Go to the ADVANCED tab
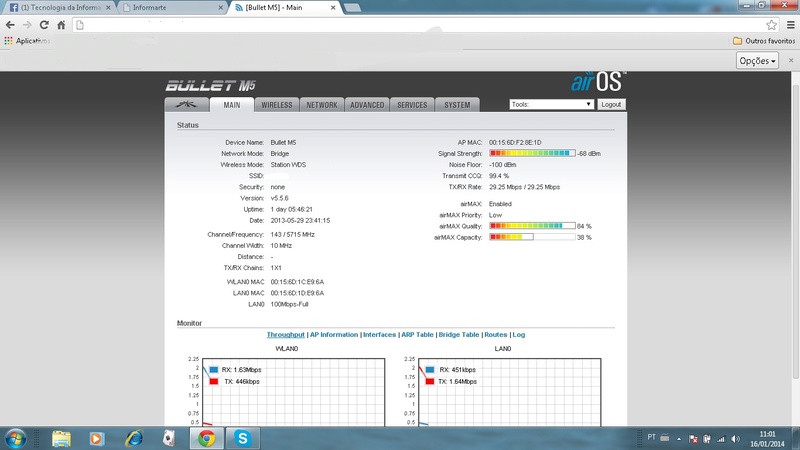 pyautogui.click(x=367, y=105)
